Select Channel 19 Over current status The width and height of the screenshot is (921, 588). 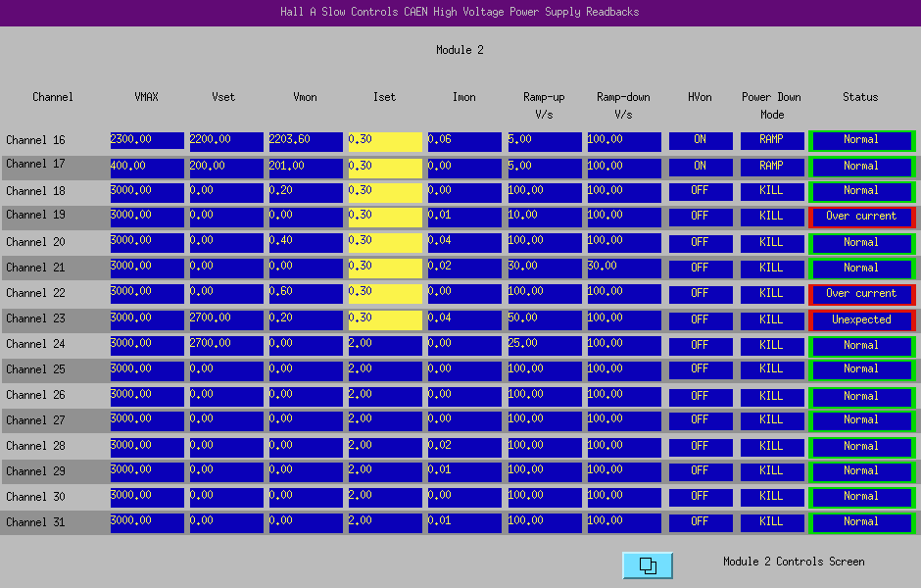point(861,218)
